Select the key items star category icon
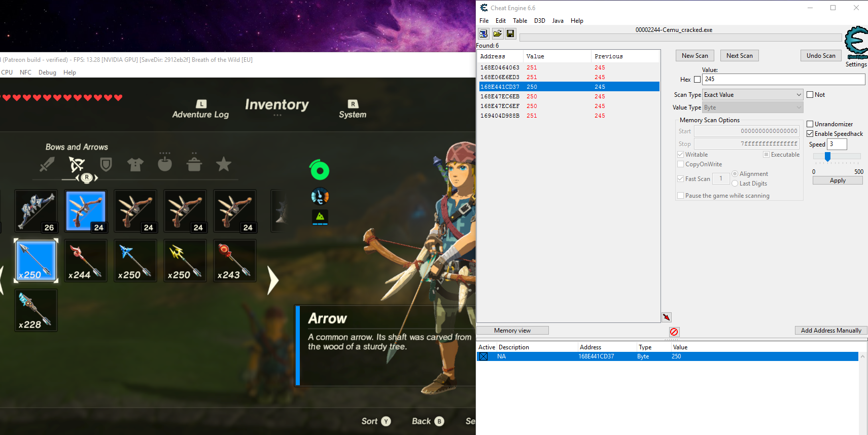 coord(224,164)
